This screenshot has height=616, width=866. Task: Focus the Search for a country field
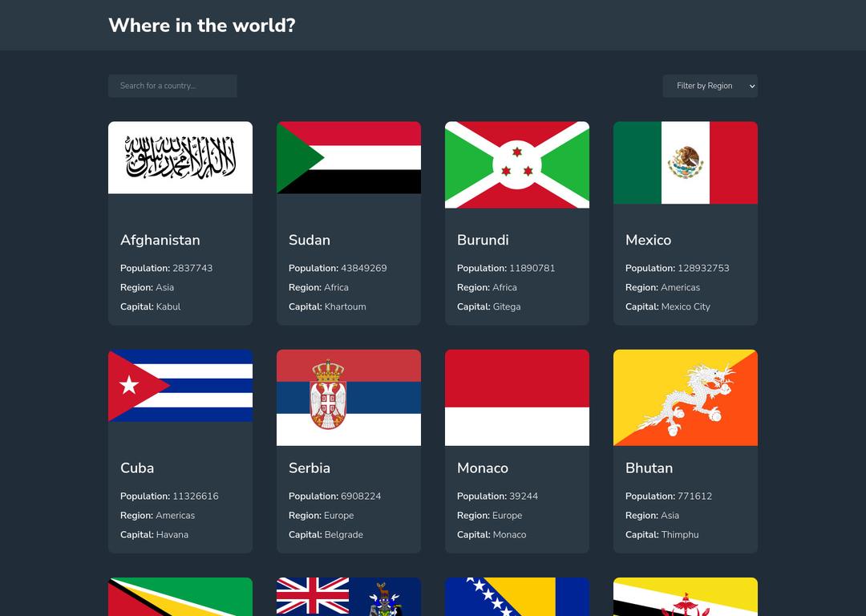[x=172, y=86]
